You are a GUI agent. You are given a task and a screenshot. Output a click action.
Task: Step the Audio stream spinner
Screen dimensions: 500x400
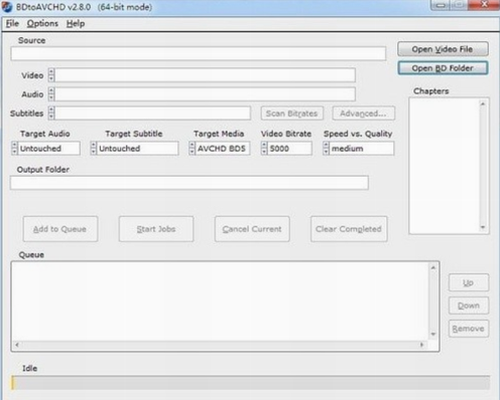tap(51, 94)
